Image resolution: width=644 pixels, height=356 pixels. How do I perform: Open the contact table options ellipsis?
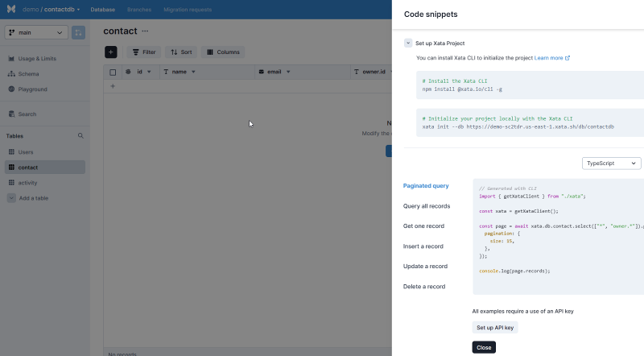[145, 31]
